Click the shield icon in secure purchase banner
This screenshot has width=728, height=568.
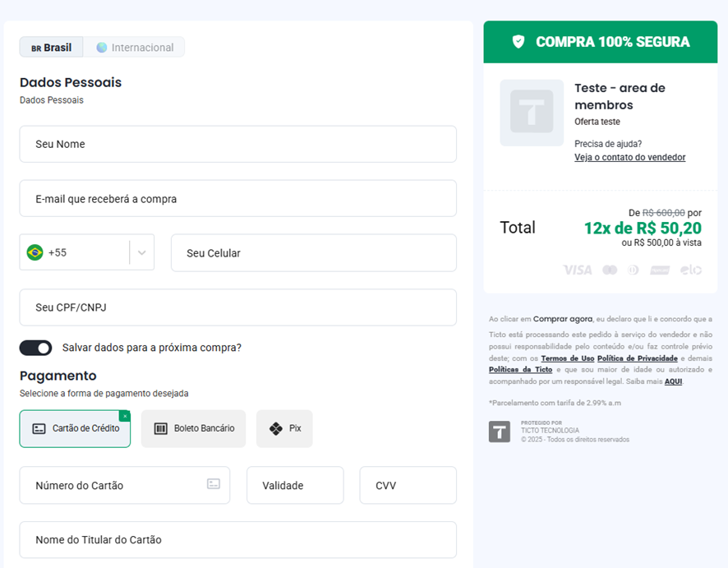coord(518,42)
